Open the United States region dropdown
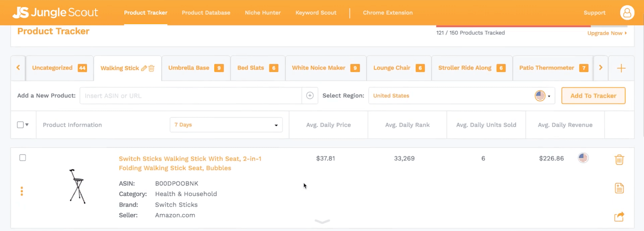644x231 pixels. (x=461, y=96)
